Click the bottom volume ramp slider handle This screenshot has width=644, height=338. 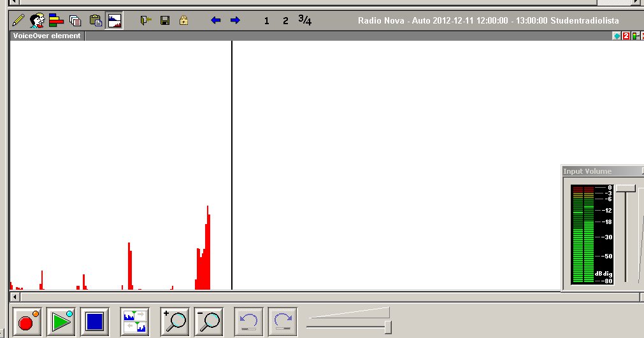click(388, 327)
